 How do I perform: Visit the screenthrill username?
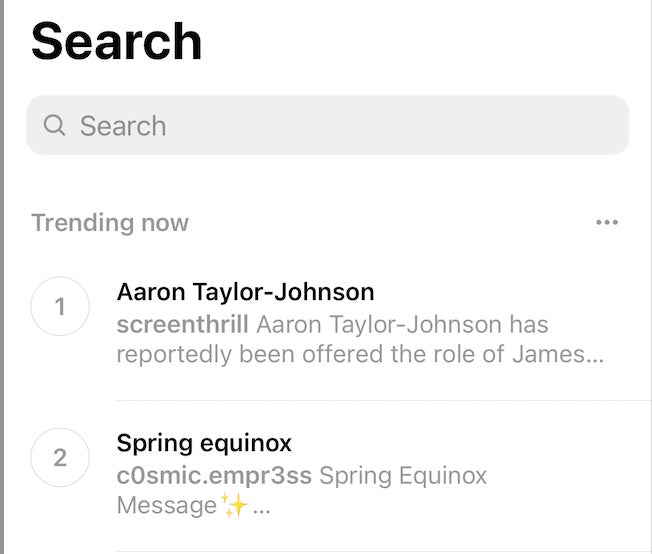pyautogui.click(x=182, y=325)
